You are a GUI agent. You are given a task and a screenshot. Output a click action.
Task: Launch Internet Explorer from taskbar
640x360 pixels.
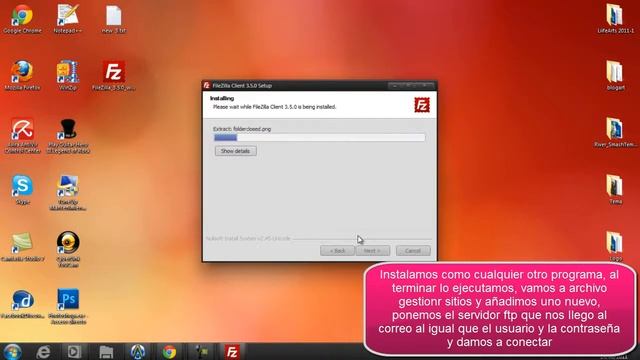[43, 352]
